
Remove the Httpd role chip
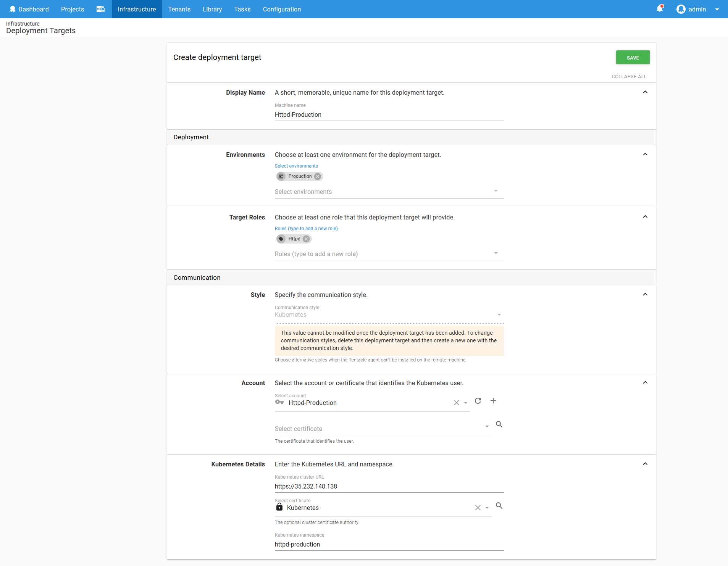tap(306, 239)
